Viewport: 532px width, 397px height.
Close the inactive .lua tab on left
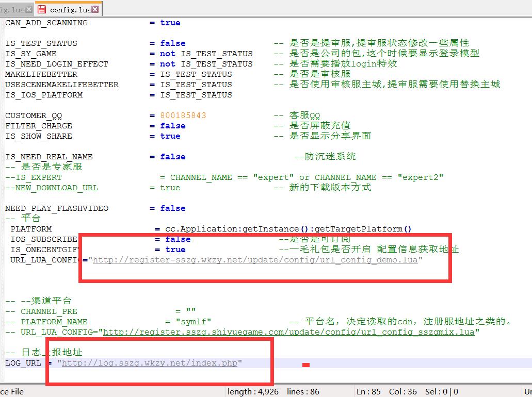28,9
